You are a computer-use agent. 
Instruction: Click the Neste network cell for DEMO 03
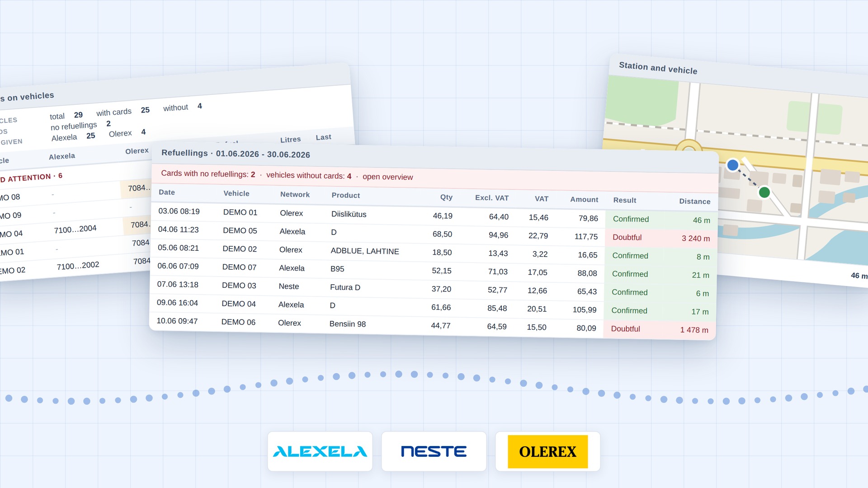tap(289, 286)
